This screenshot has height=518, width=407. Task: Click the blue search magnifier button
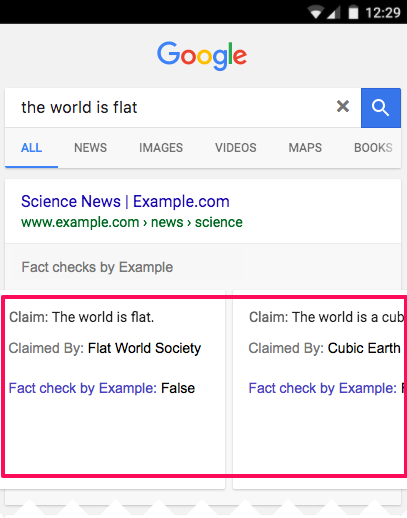click(381, 108)
